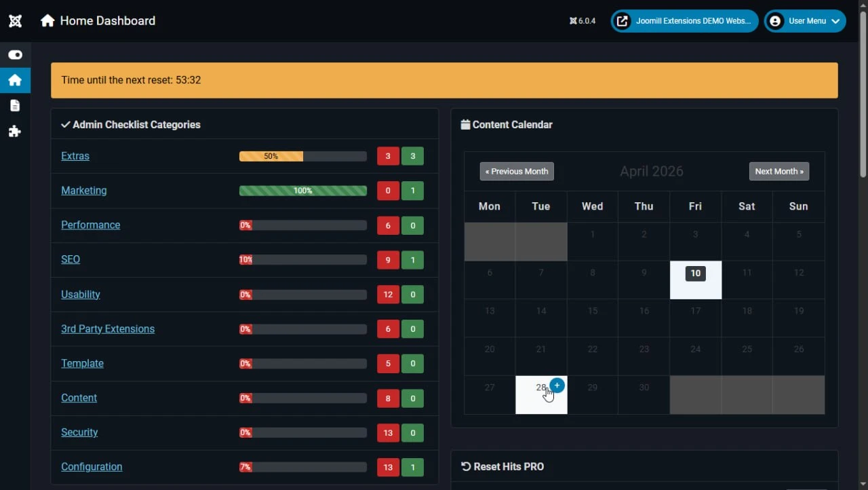Screen dimensions: 868x490
Task: Open the Content checklist category link
Action: [79, 398]
